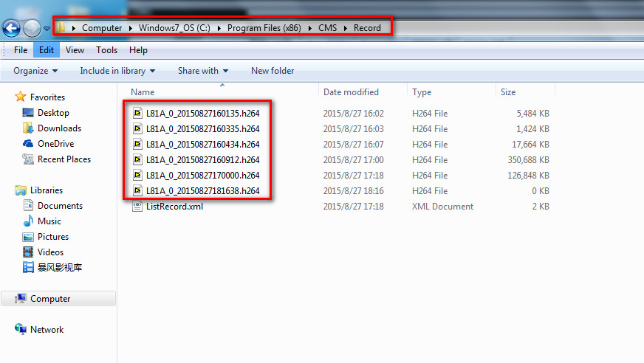The height and width of the screenshot is (363, 644).
Task: Open Recent Places in navigation pane
Action: tap(64, 159)
